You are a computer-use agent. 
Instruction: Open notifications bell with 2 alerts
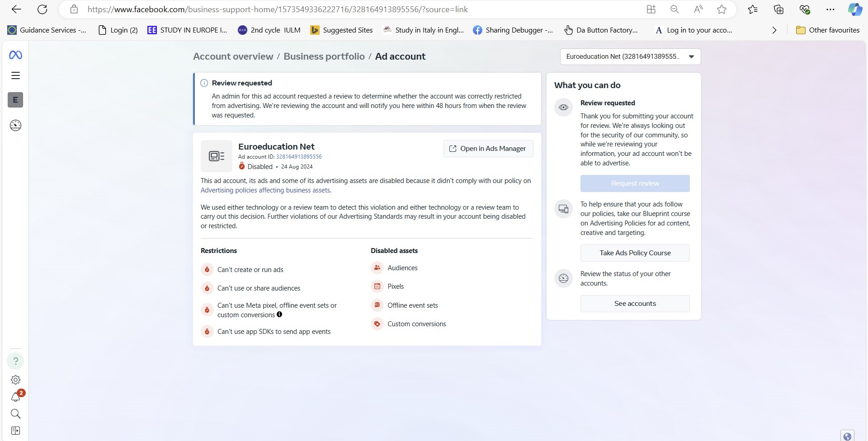click(15, 397)
